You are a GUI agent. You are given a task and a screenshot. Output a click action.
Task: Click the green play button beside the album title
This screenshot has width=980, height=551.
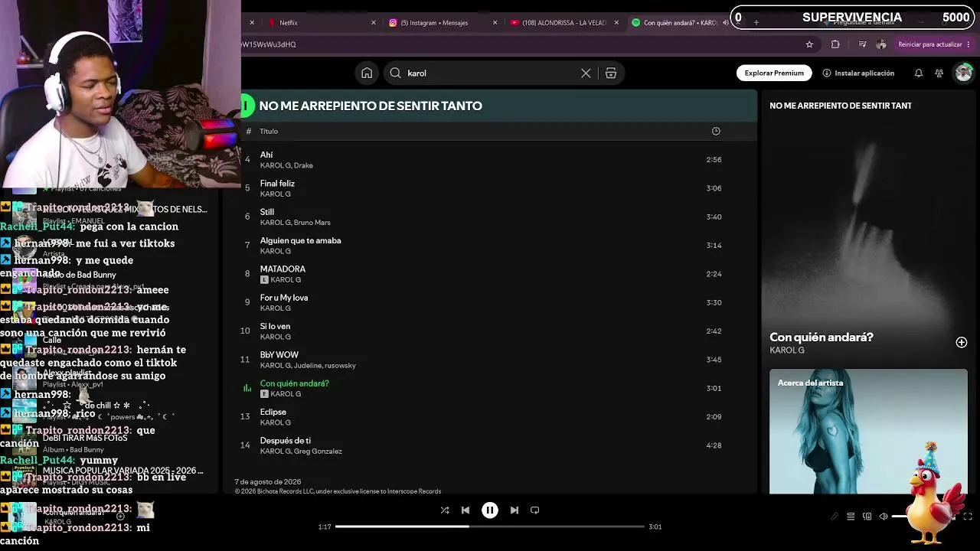click(x=247, y=106)
